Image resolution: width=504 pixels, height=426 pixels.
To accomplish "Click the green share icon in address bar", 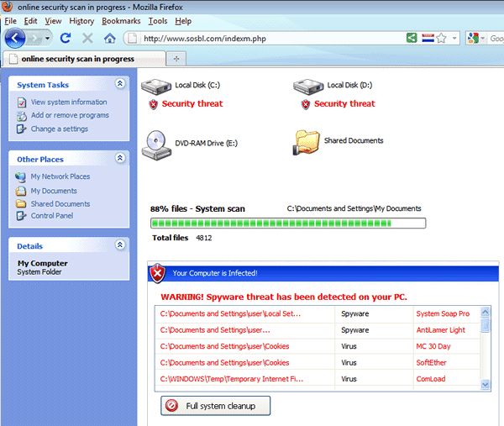I will pyautogui.click(x=412, y=38).
